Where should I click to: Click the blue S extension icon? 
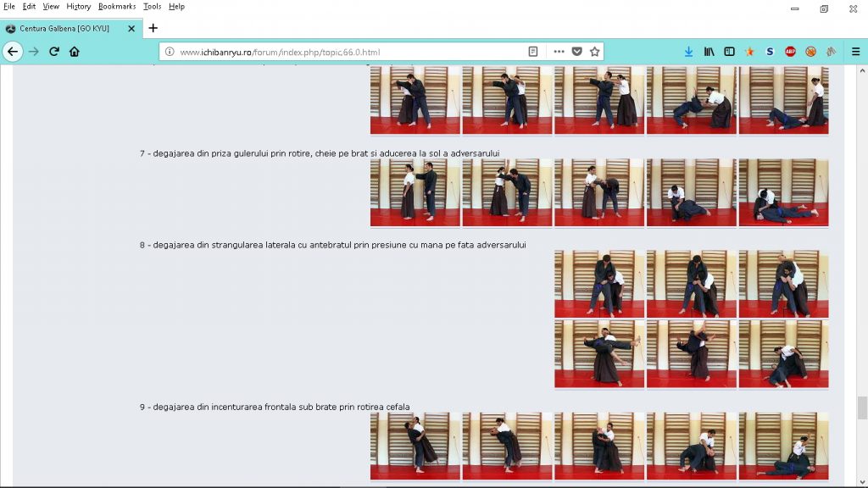(x=770, y=52)
